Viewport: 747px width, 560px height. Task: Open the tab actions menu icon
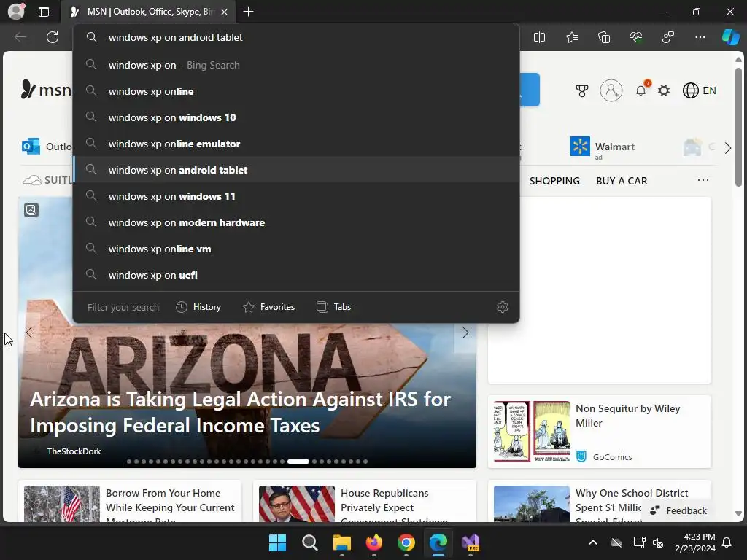[x=43, y=12]
